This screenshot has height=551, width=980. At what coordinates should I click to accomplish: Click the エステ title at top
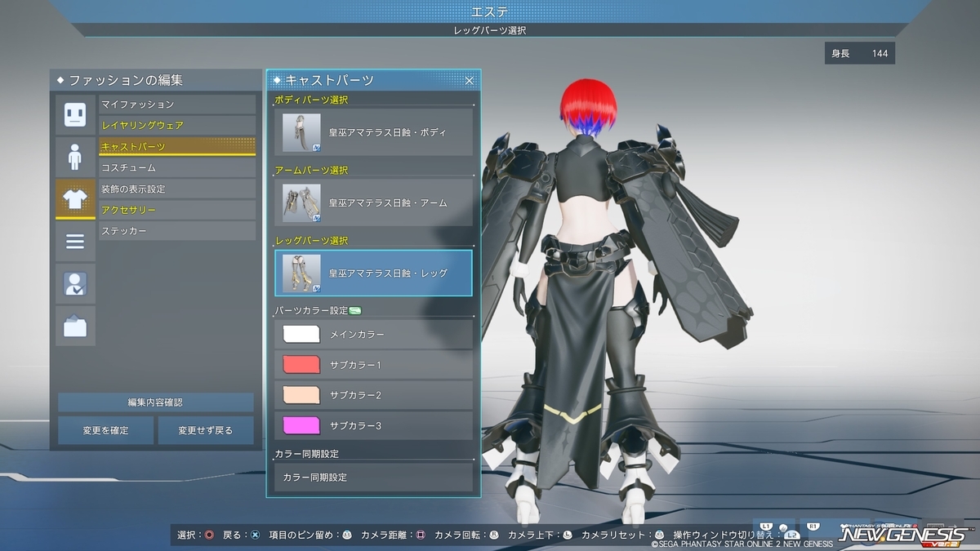[489, 11]
